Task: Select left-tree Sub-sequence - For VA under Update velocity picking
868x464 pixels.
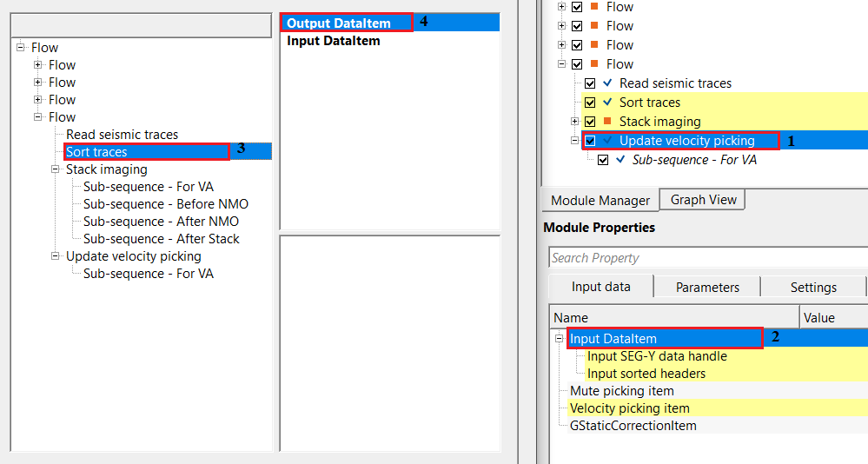Action: [x=149, y=274]
